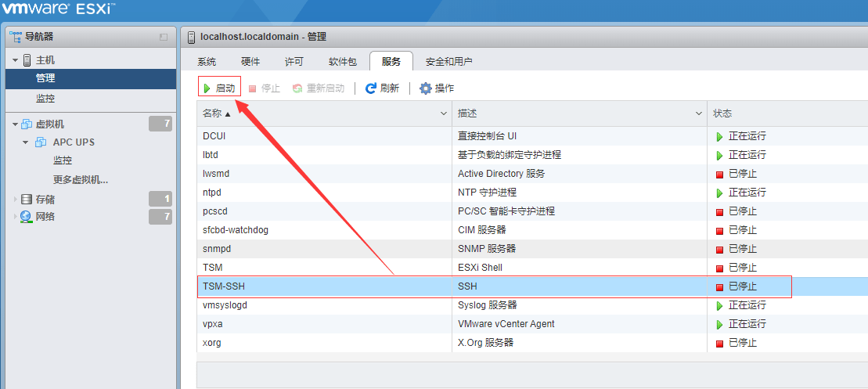Collapse the APC UPS tree node
868x389 pixels.
coord(26,142)
